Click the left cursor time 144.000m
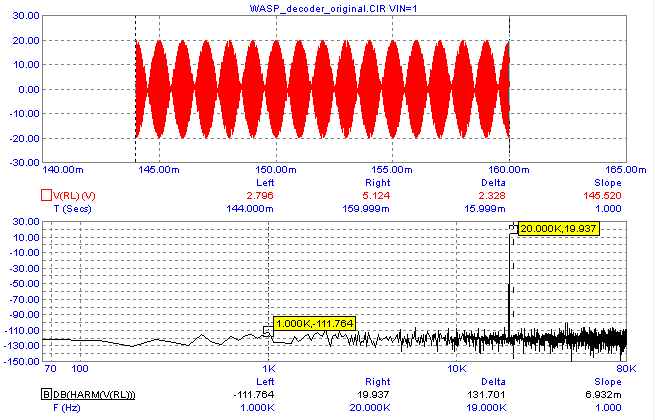 click(250, 209)
